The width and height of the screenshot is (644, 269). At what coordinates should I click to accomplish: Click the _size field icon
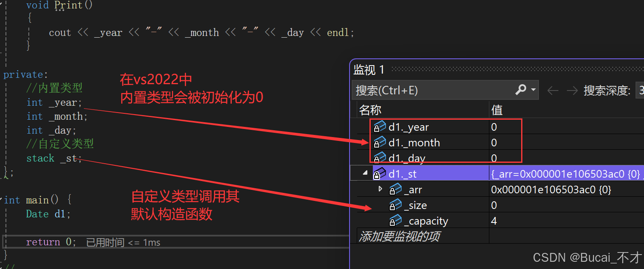395,205
